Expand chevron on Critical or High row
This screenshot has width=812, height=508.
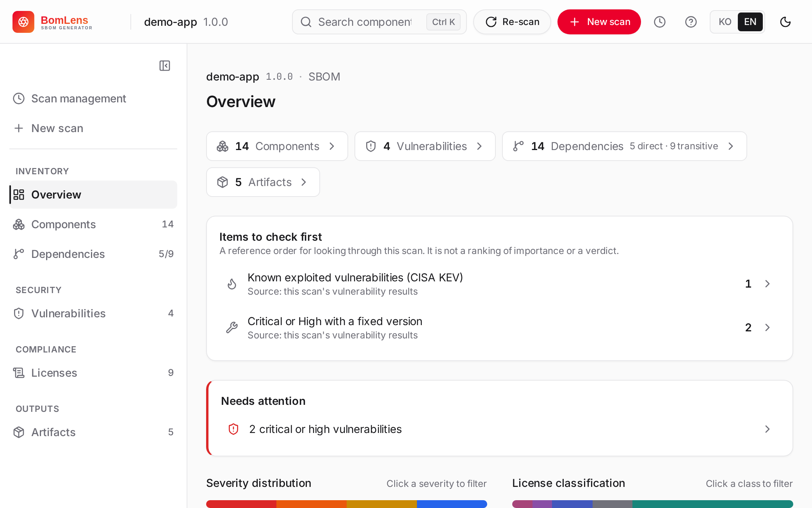(767, 327)
